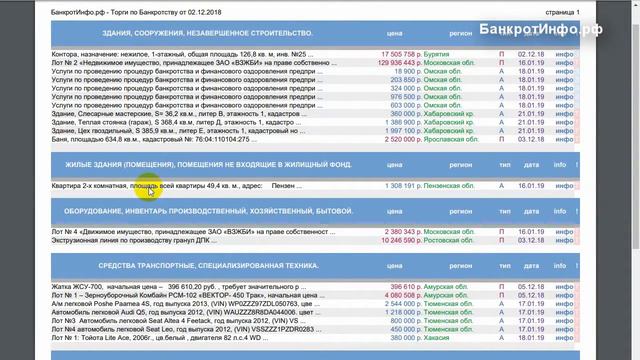The width and height of the screenshot is (640, 360).
Task: Open инфо link for 603 000 р. row
Action: click(x=564, y=105)
